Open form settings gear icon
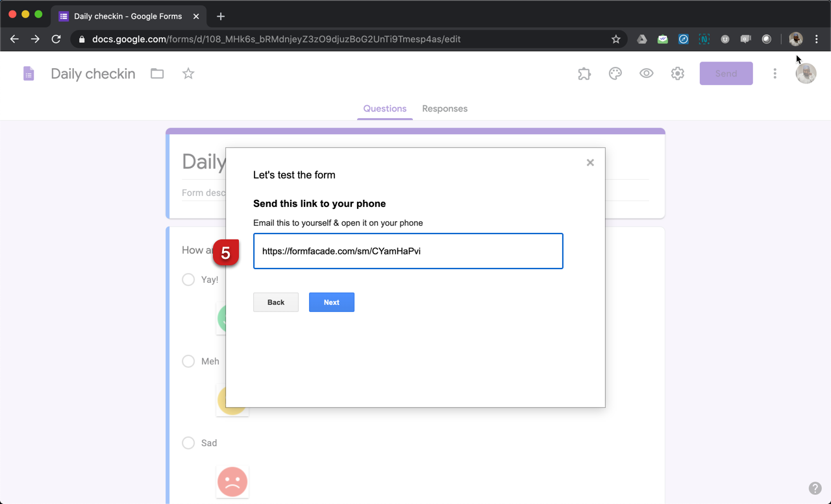Screen dimensions: 831x504 [678, 74]
